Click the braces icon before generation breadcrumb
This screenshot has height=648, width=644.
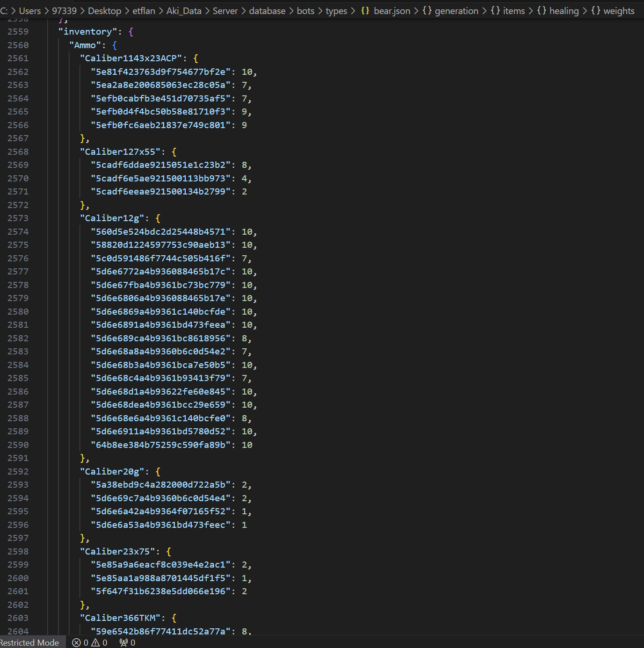(427, 11)
